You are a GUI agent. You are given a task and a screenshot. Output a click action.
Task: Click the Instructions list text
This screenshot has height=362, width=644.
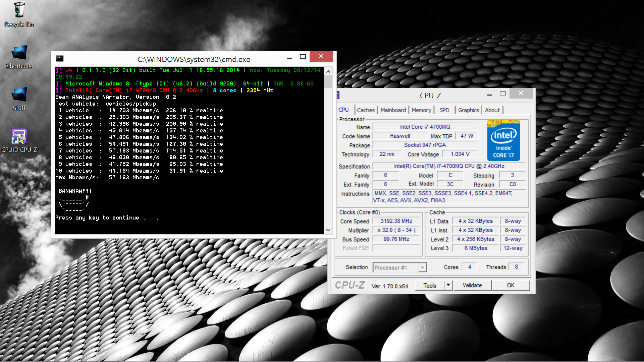click(449, 197)
